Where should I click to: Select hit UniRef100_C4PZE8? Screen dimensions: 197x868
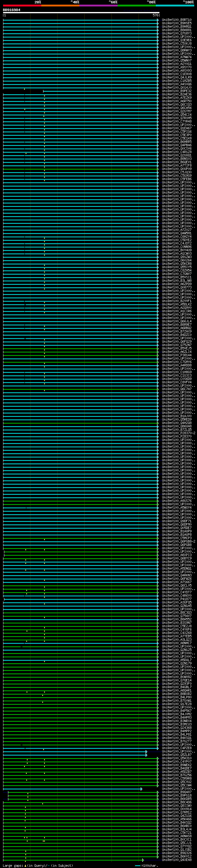click(x=176, y=748)
